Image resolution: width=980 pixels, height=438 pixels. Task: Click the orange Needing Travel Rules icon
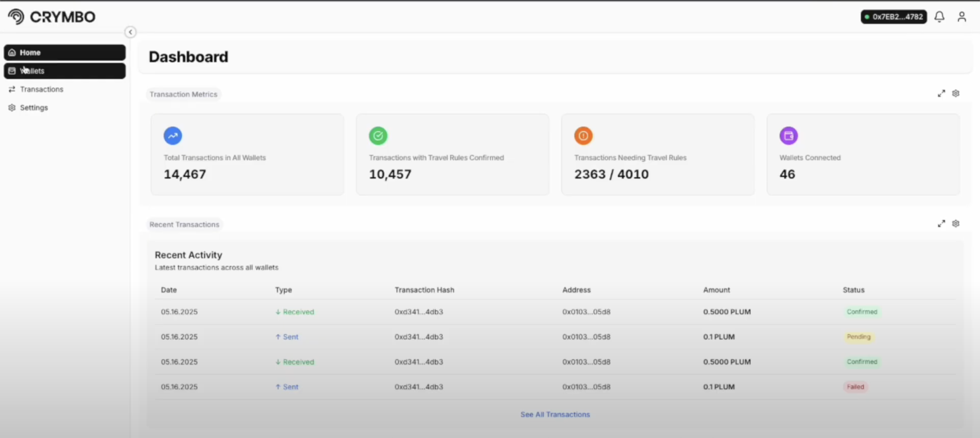[583, 136]
